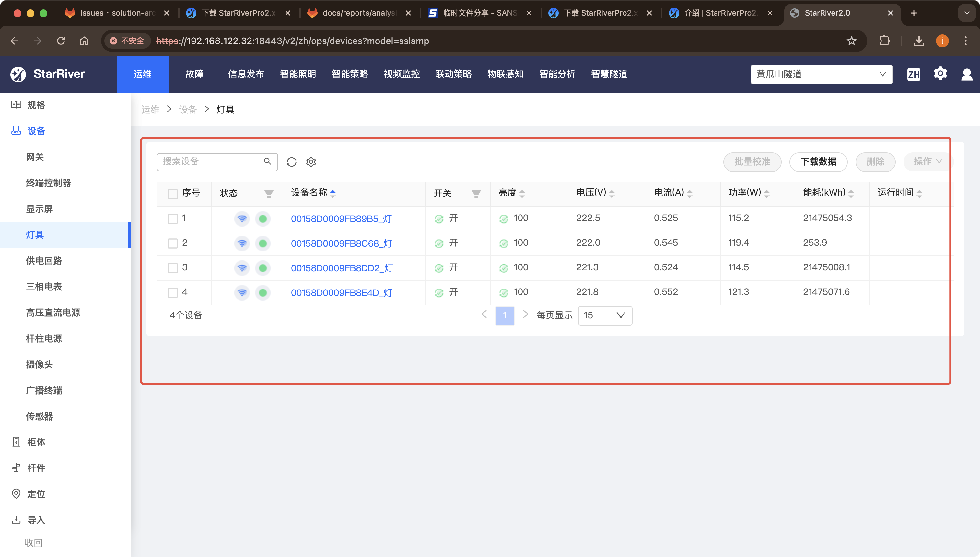Open the user profile icon
980x557 pixels.
967,74
